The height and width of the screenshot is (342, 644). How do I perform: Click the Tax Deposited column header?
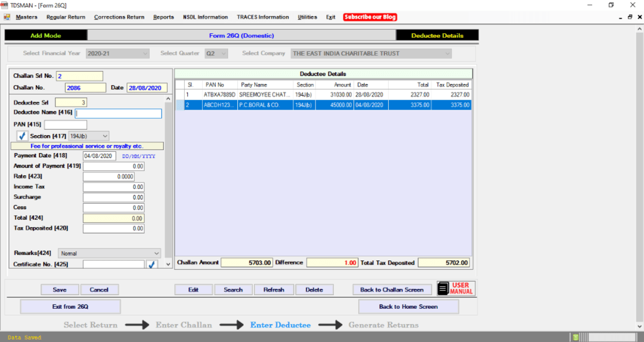point(451,85)
